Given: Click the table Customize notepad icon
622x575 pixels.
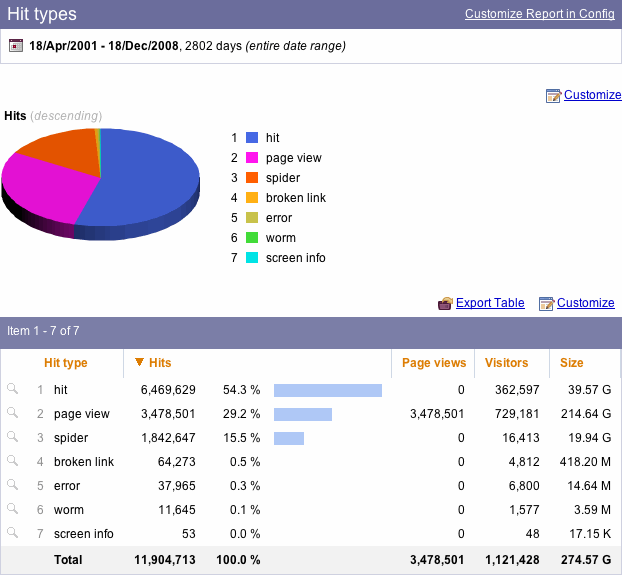Looking at the screenshot, I should coord(546,303).
